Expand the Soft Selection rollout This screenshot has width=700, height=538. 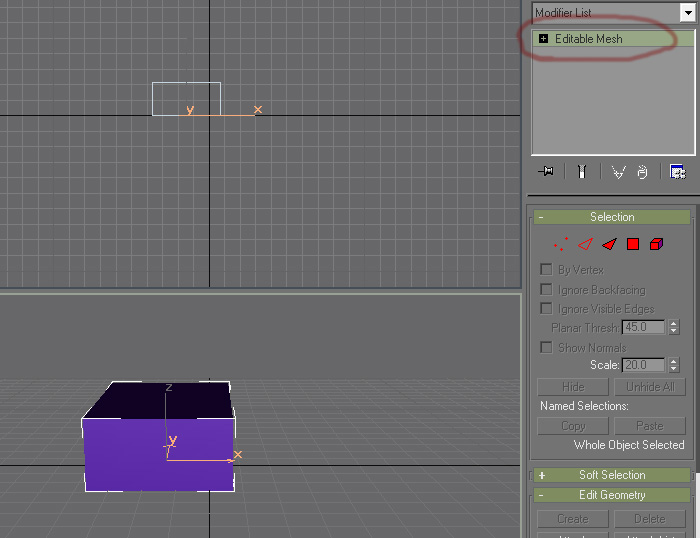point(612,475)
